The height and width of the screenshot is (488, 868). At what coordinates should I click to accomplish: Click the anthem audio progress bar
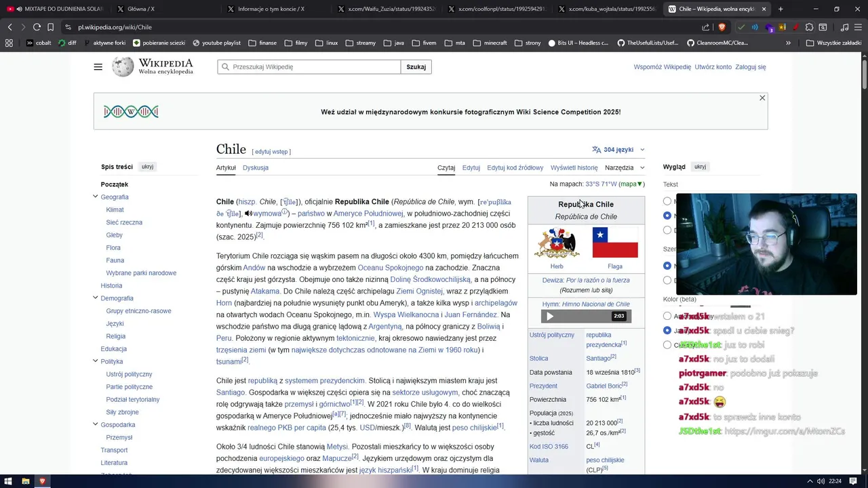click(x=585, y=317)
